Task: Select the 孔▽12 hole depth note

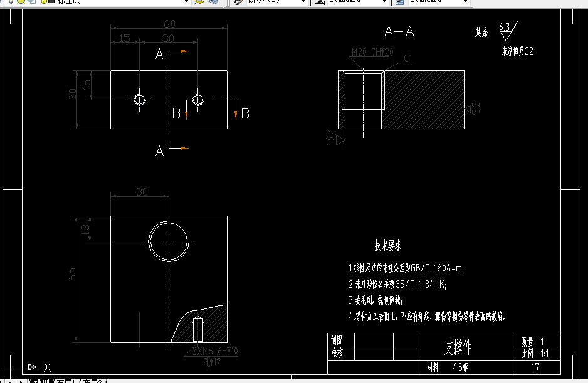Action: click(x=213, y=362)
